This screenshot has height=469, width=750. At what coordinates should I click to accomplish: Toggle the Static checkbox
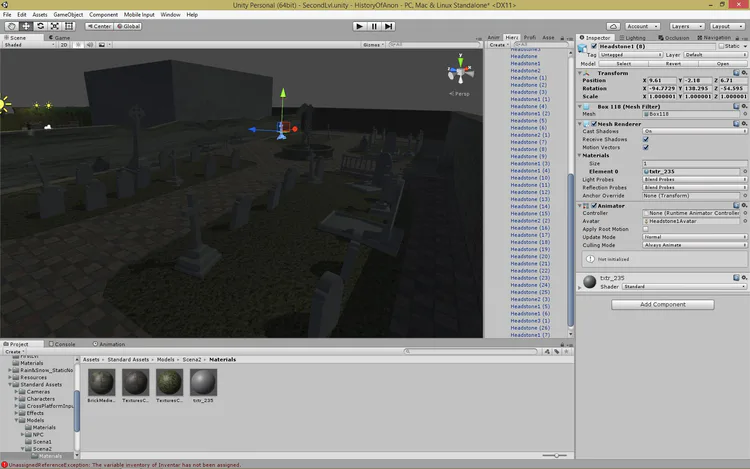click(x=721, y=46)
